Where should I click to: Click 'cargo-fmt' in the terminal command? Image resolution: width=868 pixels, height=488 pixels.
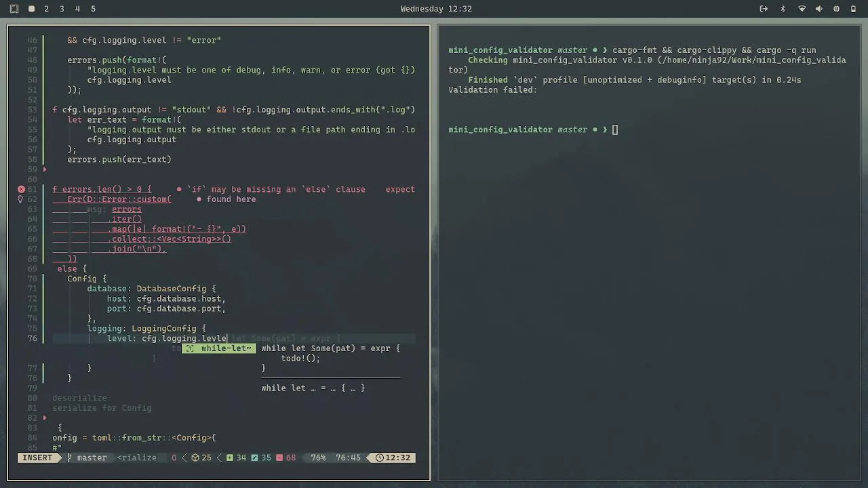tap(635, 50)
